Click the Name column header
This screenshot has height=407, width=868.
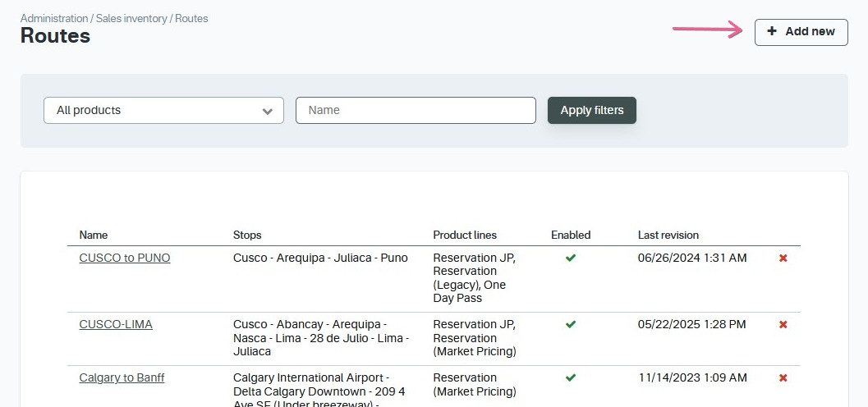click(94, 235)
